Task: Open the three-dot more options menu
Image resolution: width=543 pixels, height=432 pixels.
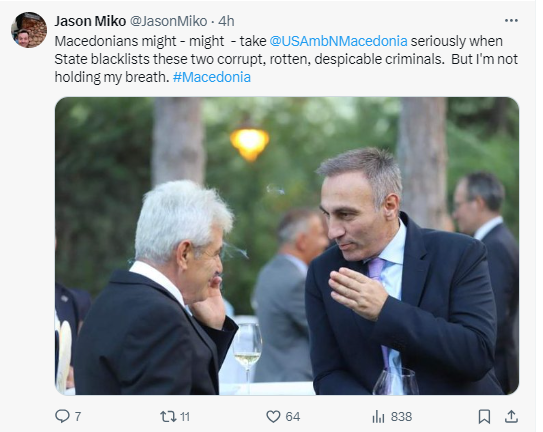Action: coord(511,20)
